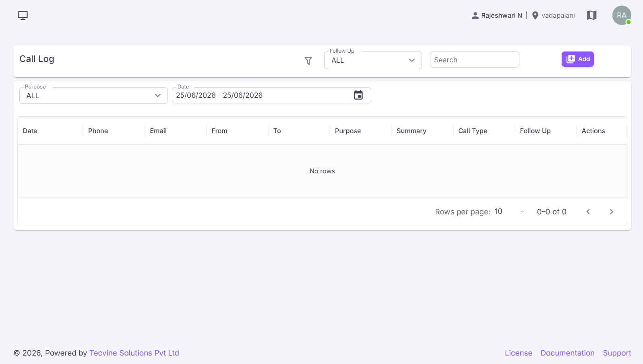Sort by the Call Type column header
This screenshot has width=643, height=364.
click(473, 131)
